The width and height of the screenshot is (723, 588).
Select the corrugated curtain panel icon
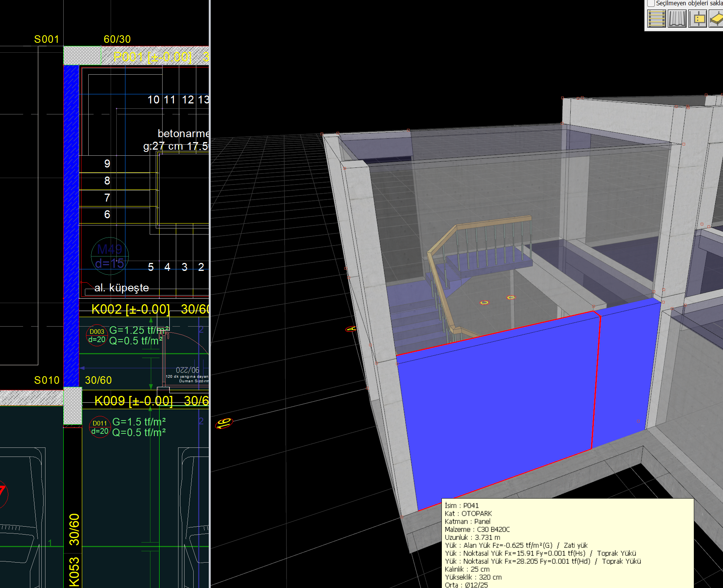[x=677, y=19]
